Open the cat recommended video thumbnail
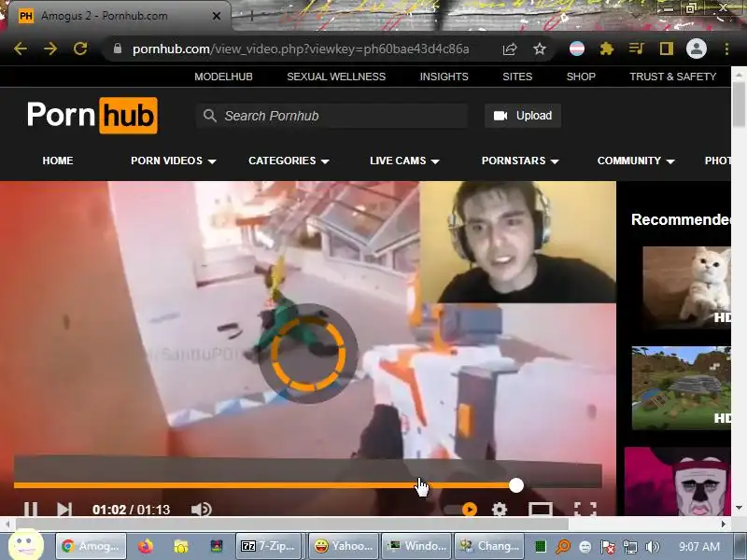Image resolution: width=747 pixels, height=560 pixels. pyautogui.click(x=686, y=287)
